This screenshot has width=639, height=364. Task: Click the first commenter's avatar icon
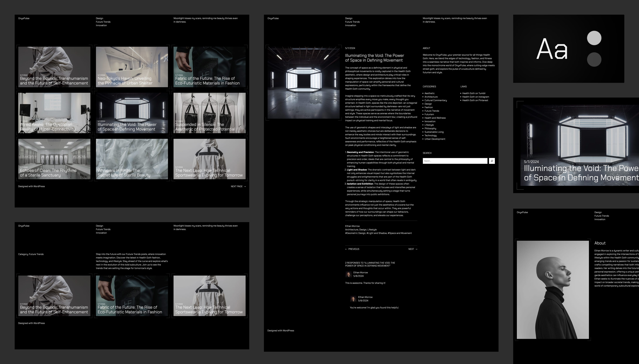click(348, 274)
